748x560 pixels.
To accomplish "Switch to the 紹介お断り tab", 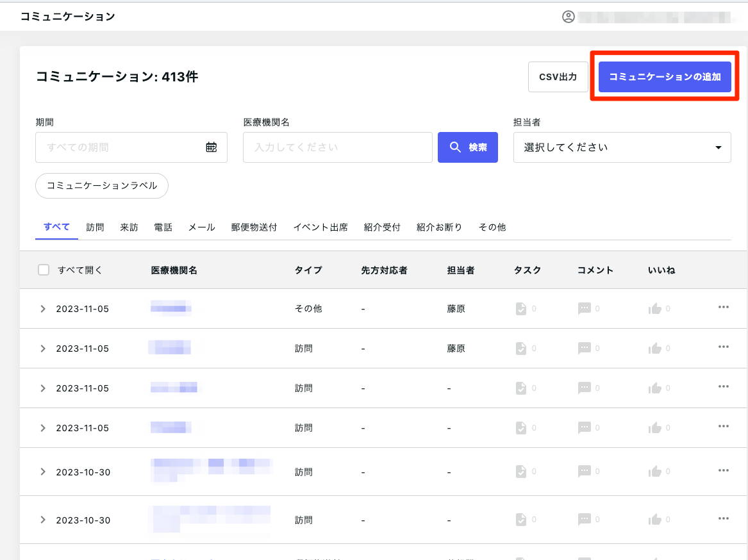I will click(x=439, y=227).
